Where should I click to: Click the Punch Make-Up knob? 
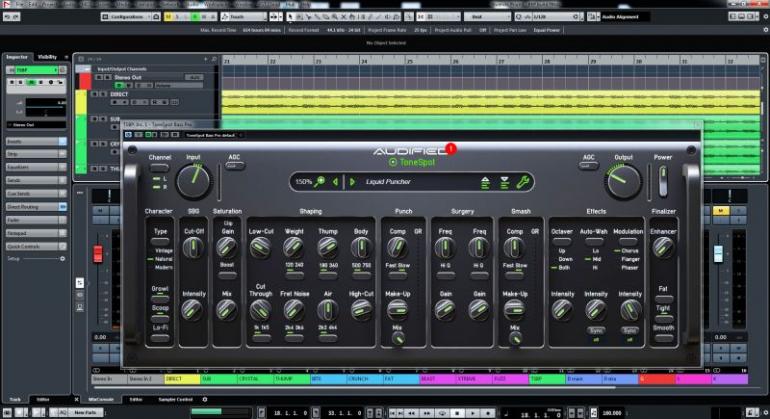(397, 310)
